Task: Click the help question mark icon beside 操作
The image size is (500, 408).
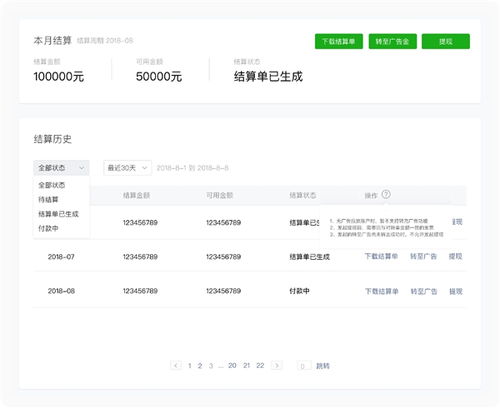Action: [386, 194]
